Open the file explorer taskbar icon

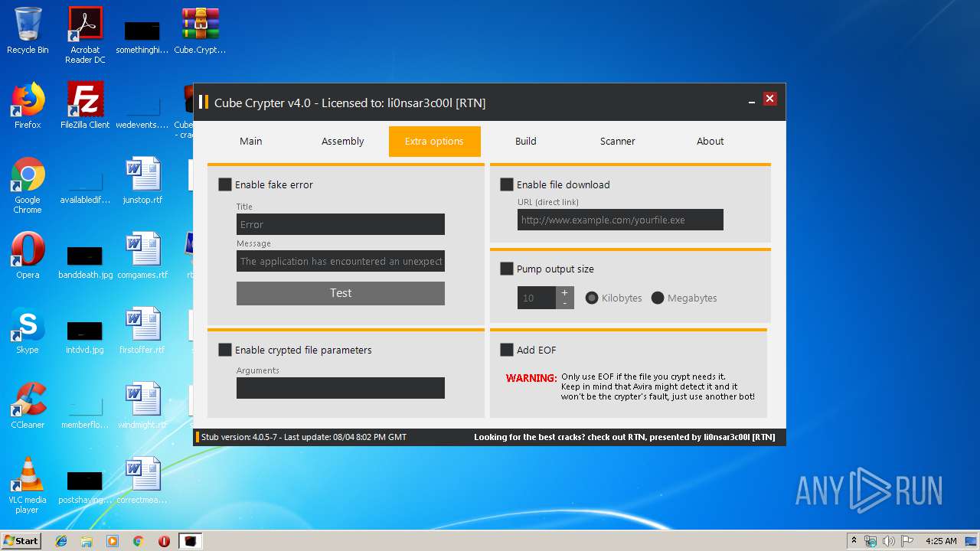click(87, 541)
